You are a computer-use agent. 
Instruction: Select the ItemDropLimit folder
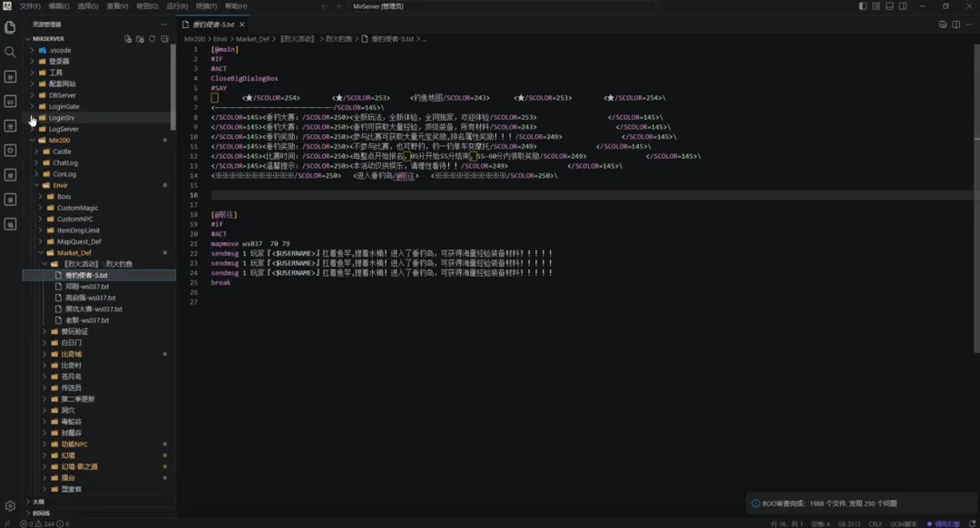click(78, 230)
